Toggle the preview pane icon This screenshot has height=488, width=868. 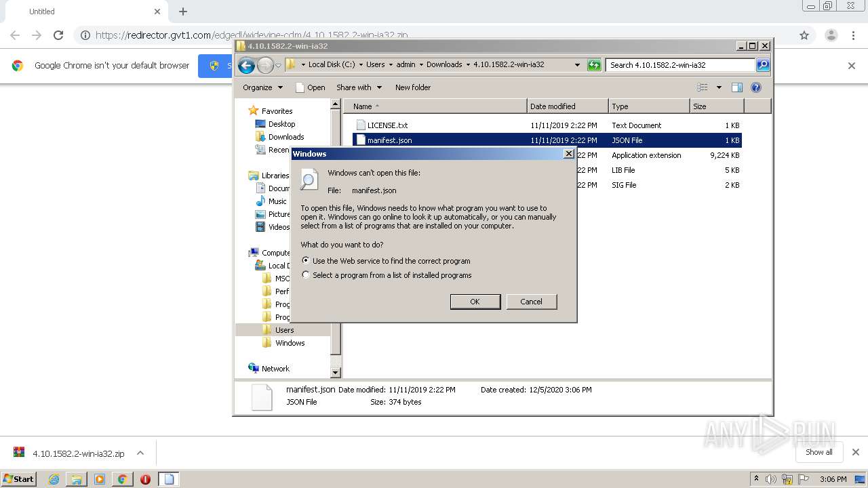coord(737,87)
